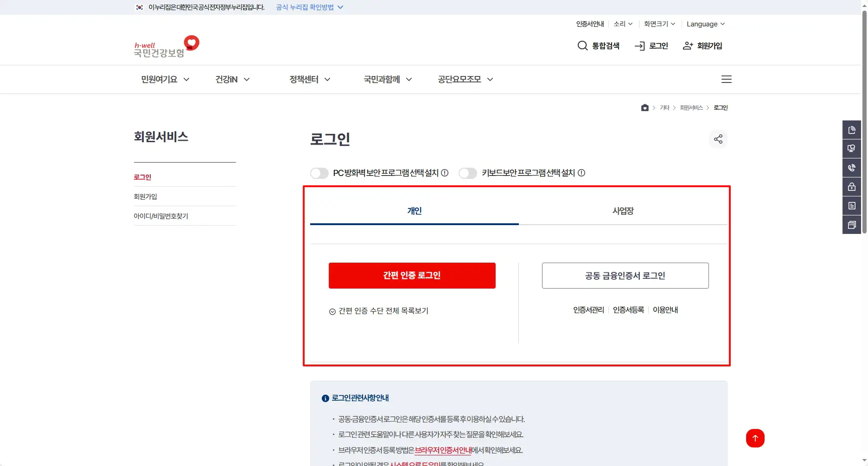Viewport: 868px width, 466px height.
Task: Click the 로그인 text in header
Action: [658, 46]
